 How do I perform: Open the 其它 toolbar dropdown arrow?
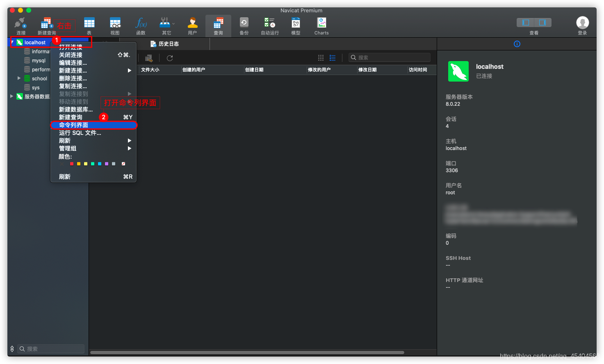point(173,23)
